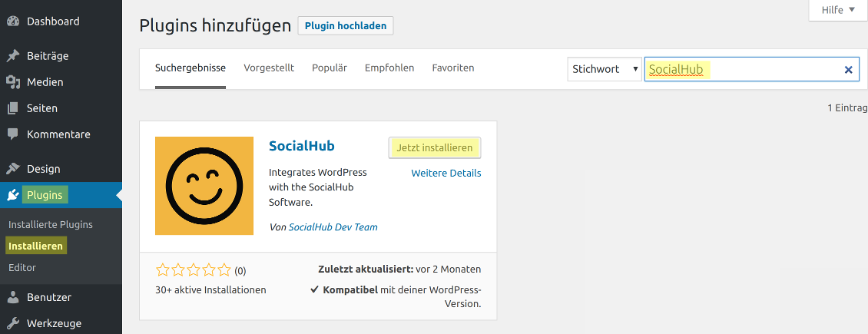This screenshot has height=334, width=868.
Task: Click the Kommentare speech bubble icon
Action: coord(13,134)
